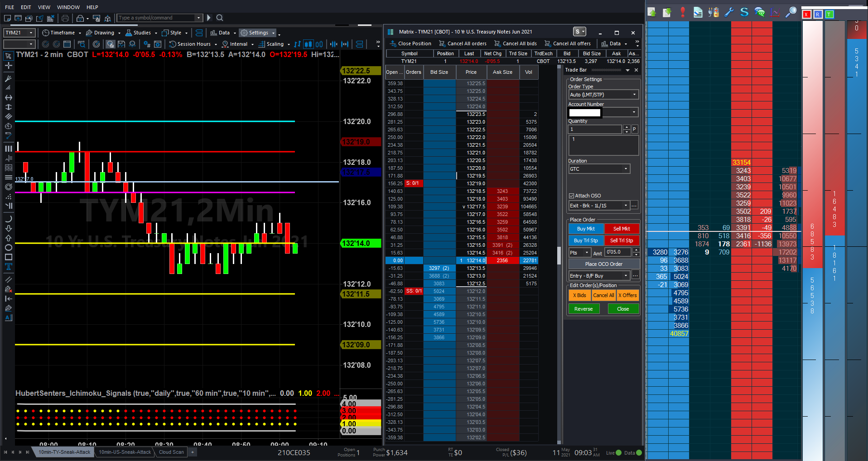The image size is (868, 461).
Task: Click the new workspace icon in toolbar
Action: [x=7, y=18]
